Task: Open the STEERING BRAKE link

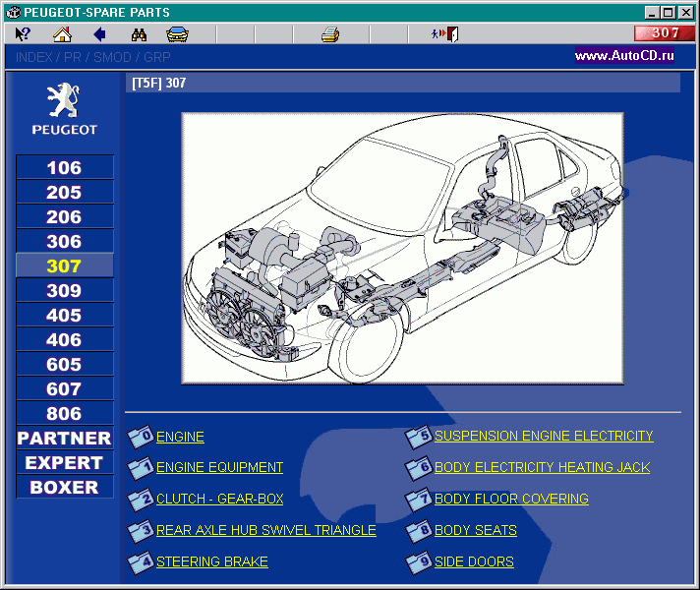Action: 212,561
